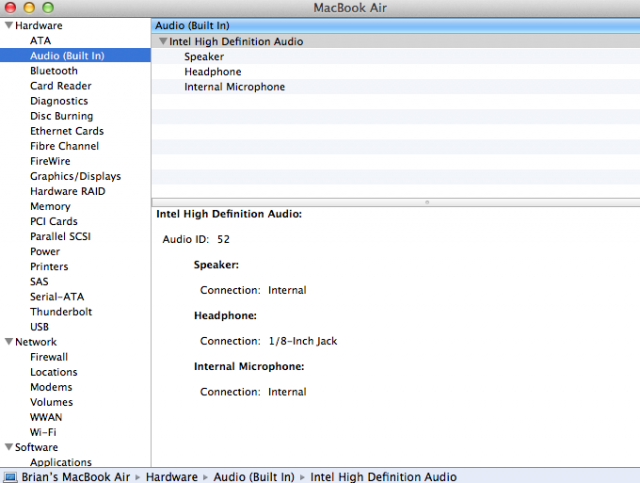Select Locations under Network
The width and height of the screenshot is (640, 483).
click(54, 372)
